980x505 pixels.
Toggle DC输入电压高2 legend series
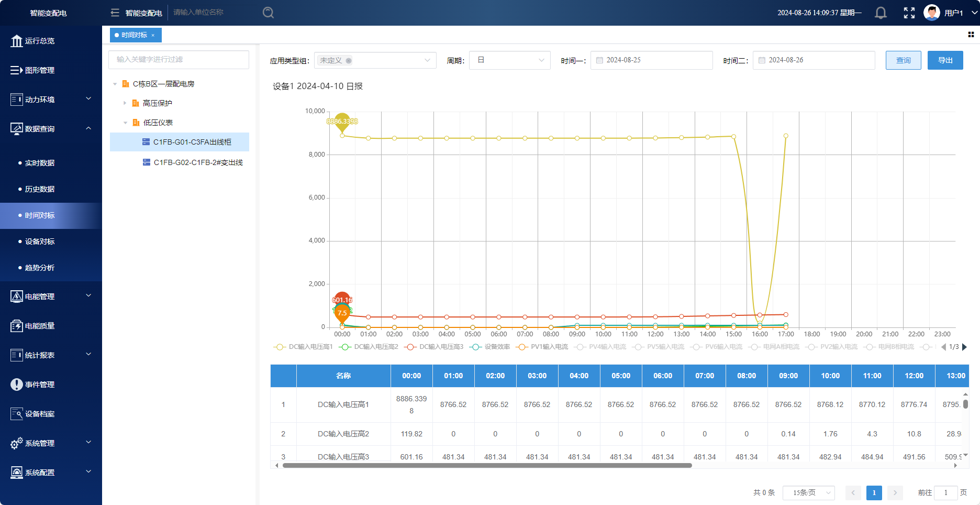pyautogui.click(x=369, y=347)
